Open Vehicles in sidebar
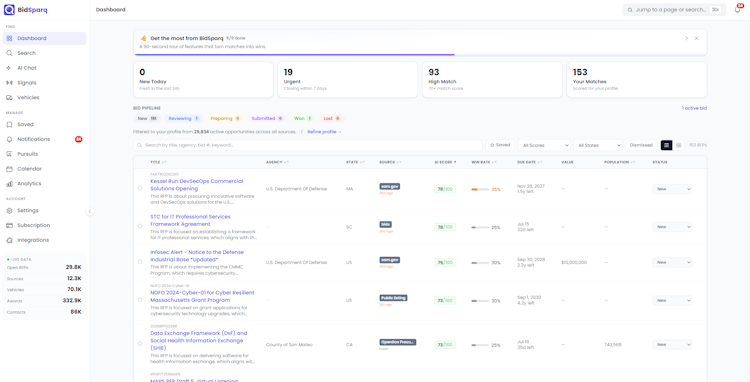 (44, 98)
